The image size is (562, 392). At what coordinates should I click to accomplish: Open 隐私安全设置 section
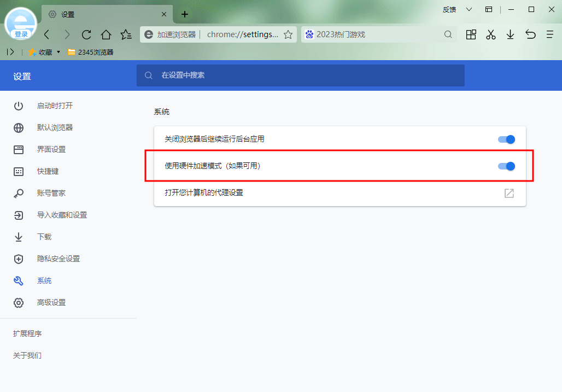58,259
